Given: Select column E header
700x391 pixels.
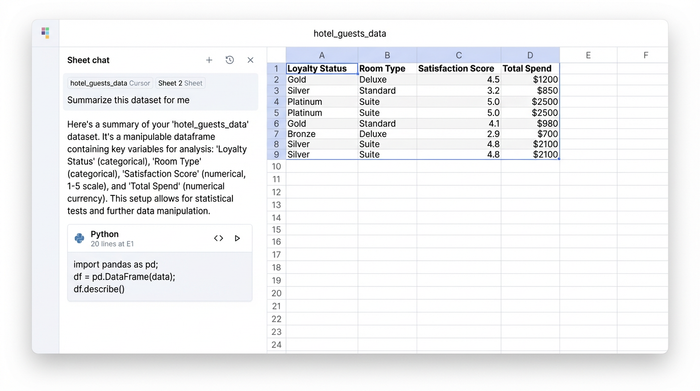Looking at the screenshot, I should 588,55.
